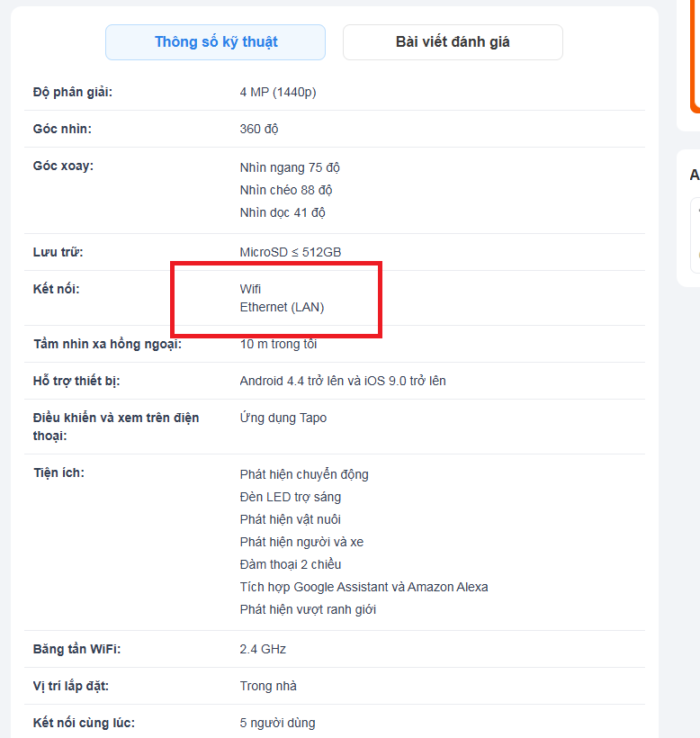Click the Đàm thoại 2 chiều feature
The height and width of the screenshot is (738, 700).
(291, 564)
